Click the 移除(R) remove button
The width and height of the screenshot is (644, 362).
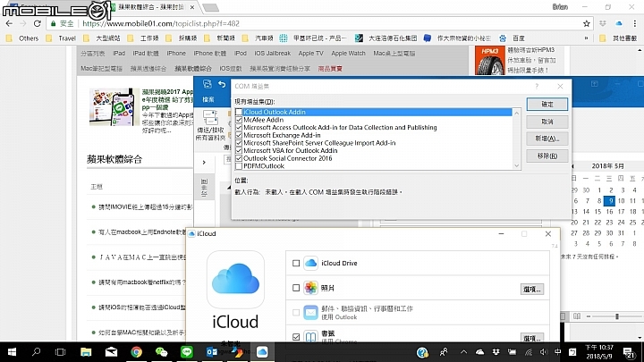(547, 156)
